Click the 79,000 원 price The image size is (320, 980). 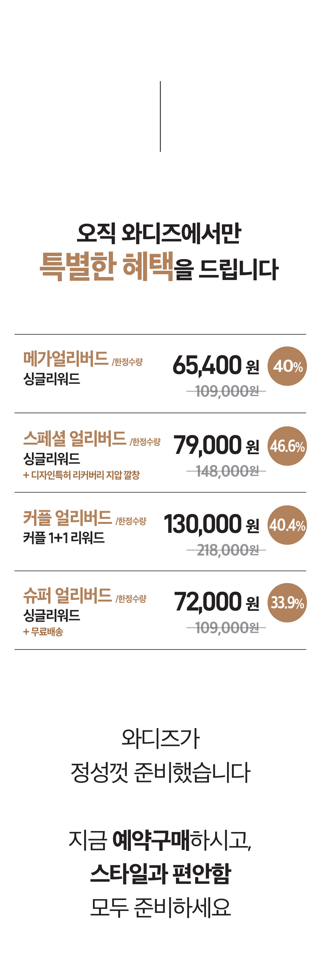[216, 445]
